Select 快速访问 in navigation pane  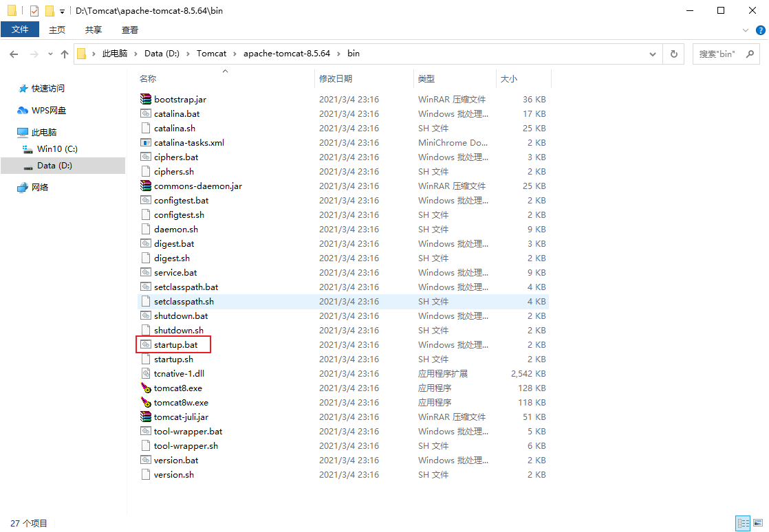(48, 89)
